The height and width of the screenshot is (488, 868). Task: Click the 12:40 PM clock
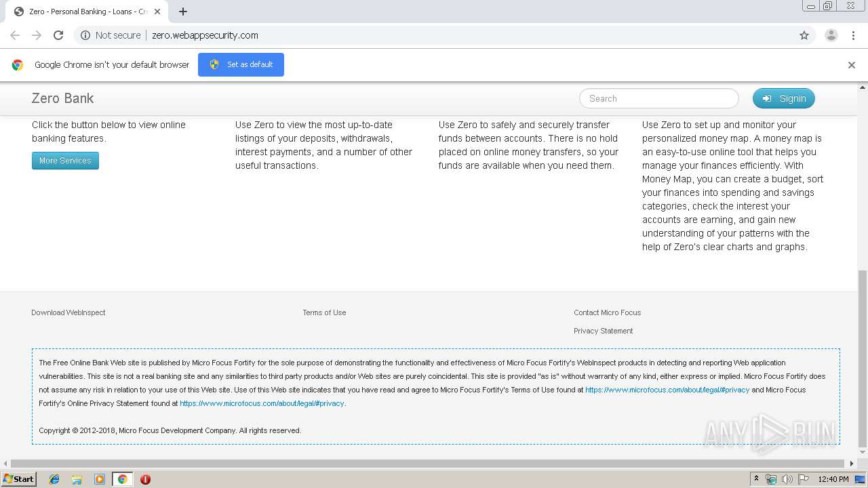(833, 479)
